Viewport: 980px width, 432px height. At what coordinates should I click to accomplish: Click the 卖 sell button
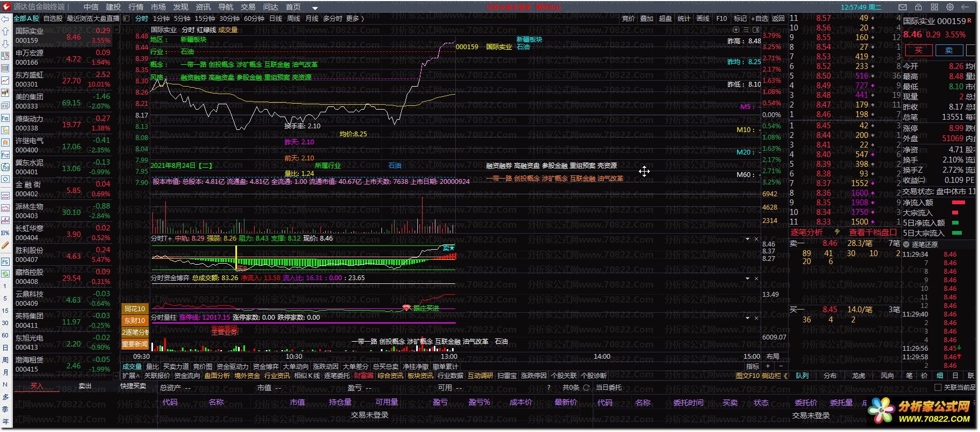949,50
